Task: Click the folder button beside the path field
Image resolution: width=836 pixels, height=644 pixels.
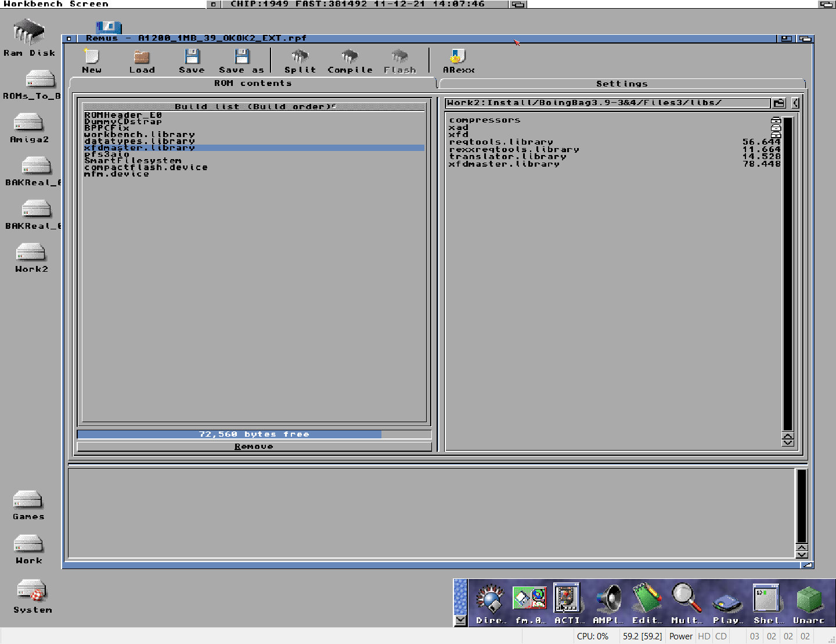Action: [779, 103]
